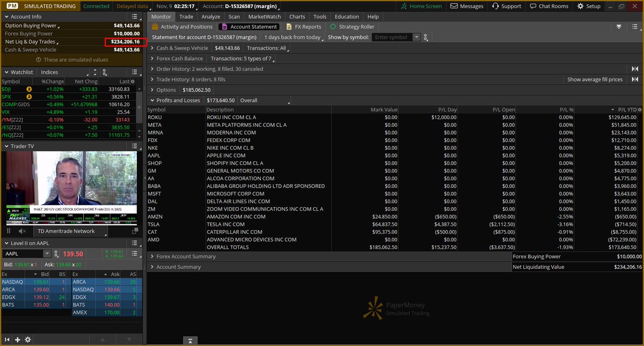Open the AAPL symbol dropdown in Level II
644x346 pixels.
click(47, 254)
